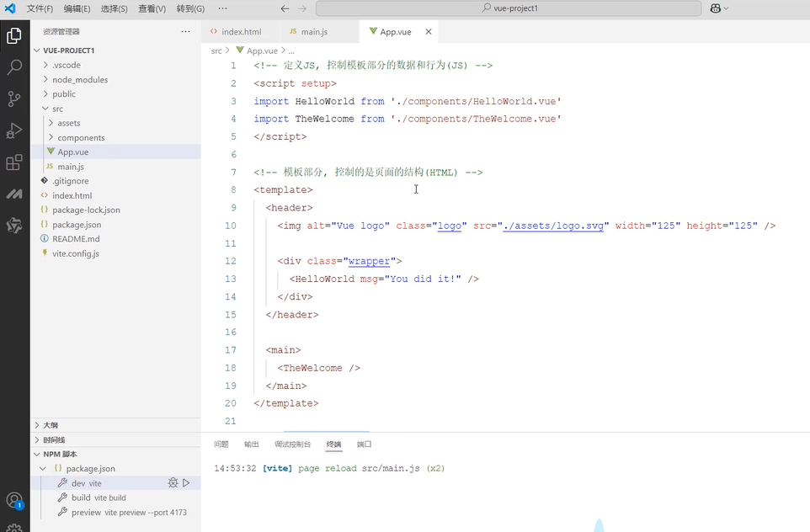Close the App.vue tab

(x=429, y=31)
